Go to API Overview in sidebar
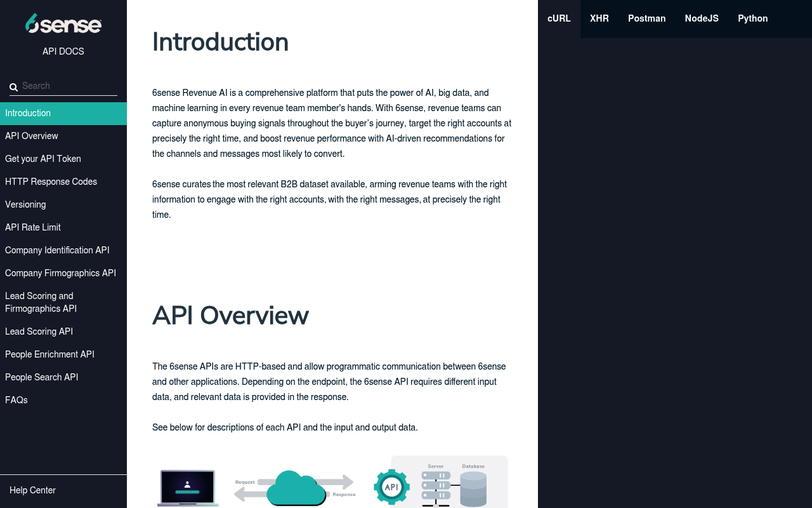This screenshot has height=508, width=812. (x=63, y=137)
